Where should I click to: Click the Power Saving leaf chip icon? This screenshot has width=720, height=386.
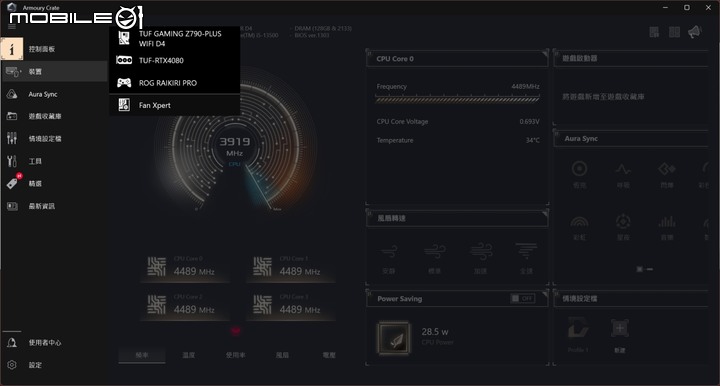tap(394, 338)
